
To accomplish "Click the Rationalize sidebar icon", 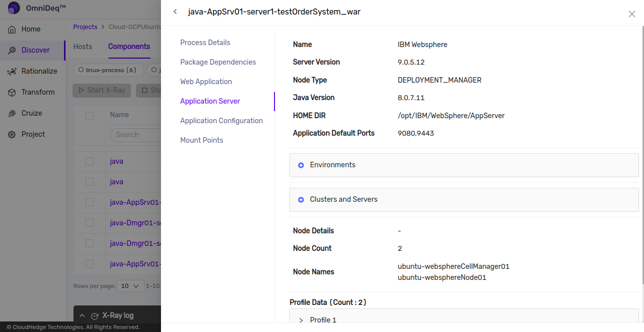I will pyautogui.click(x=12, y=72).
